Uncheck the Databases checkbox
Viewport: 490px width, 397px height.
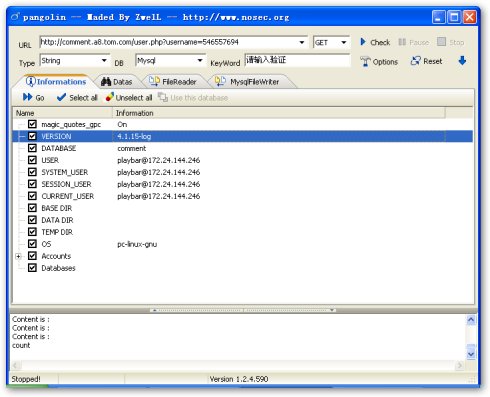(32, 268)
